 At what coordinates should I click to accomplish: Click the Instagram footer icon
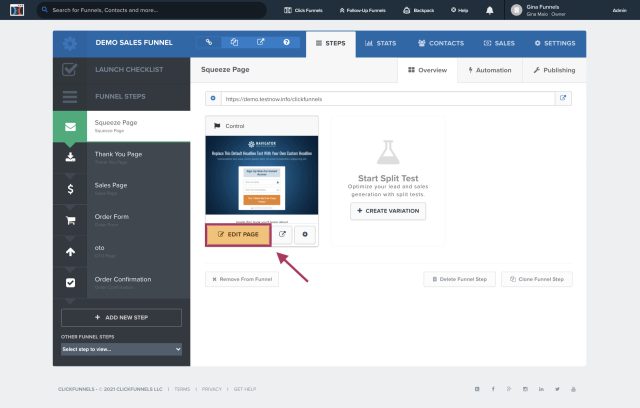point(525,389)
